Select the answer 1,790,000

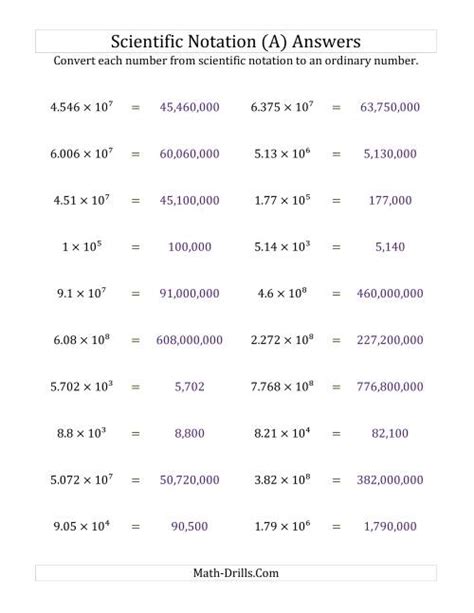tap(390, 526)
